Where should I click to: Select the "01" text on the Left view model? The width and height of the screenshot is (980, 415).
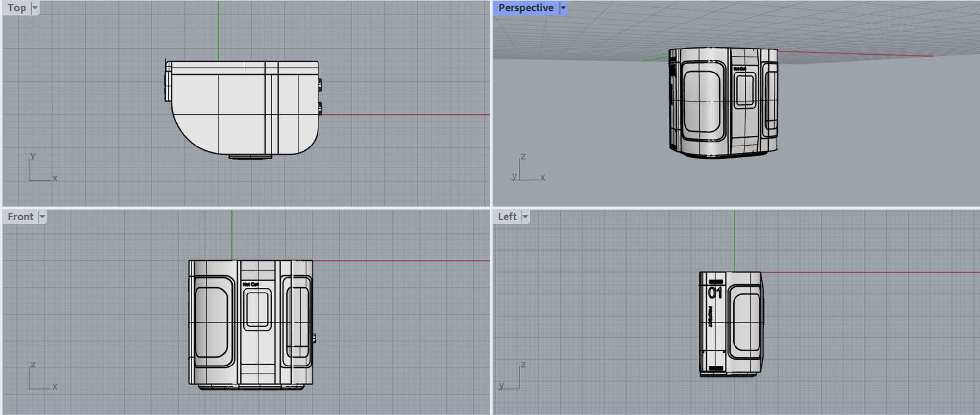pos(715,293)
